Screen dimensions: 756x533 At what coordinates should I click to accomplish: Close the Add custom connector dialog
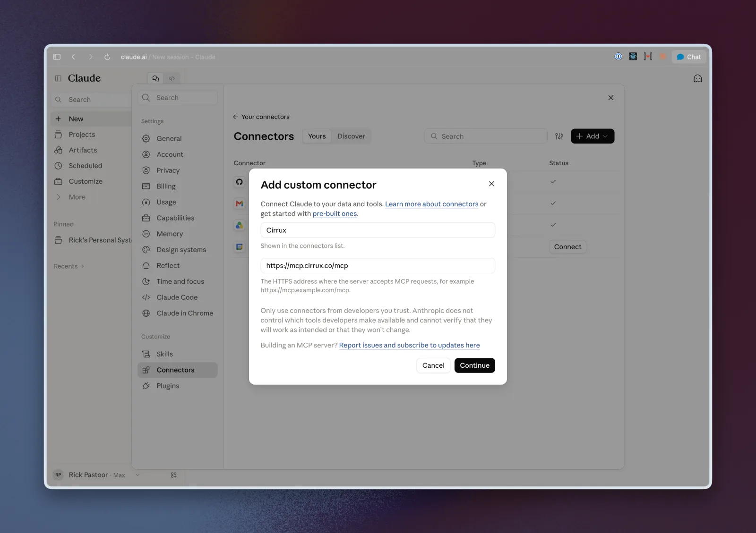[491, 184]
